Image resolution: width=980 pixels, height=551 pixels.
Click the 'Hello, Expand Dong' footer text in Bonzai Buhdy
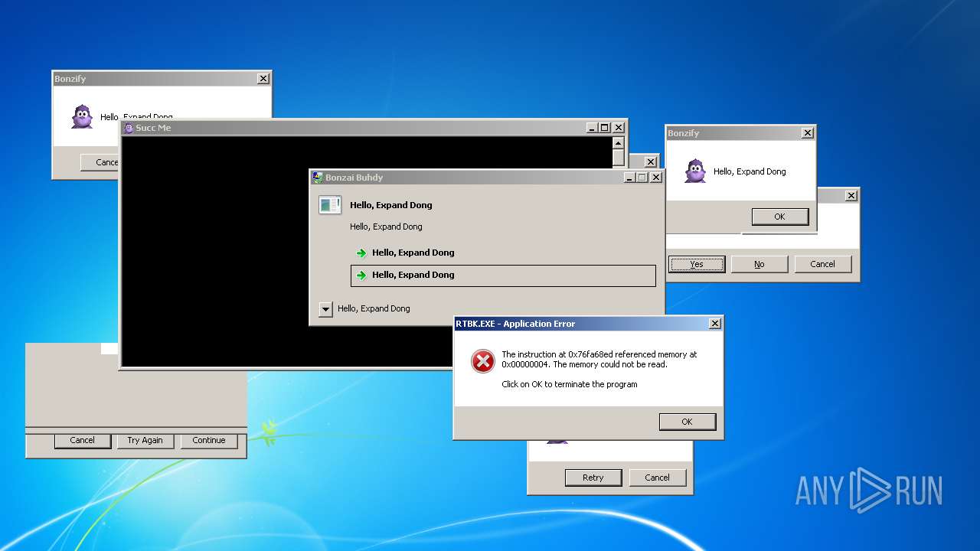click(x=374, y=309)
